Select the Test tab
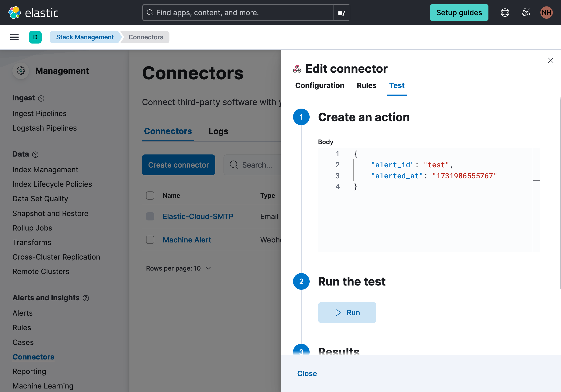This screenshot has height=392, width=561. (397, 85)
